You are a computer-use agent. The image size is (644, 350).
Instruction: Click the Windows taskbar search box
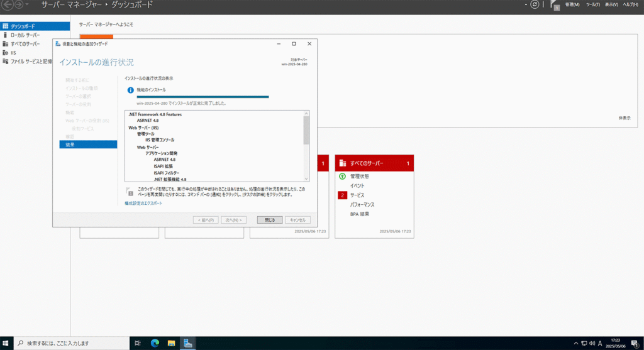pyautogui.click(x=69, y=343)
